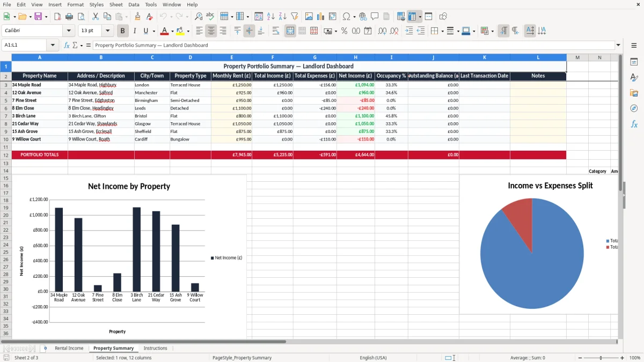Add decimal place icon
Viewport: 644px width, 362px height.
click(382, 31)
